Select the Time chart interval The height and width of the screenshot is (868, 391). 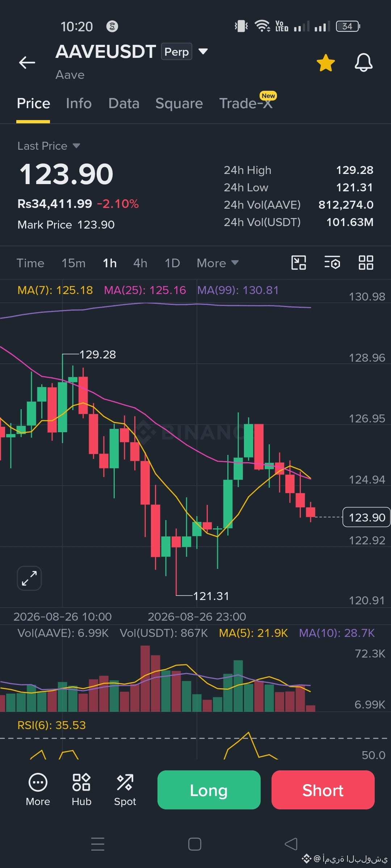[x=30, y=263]
